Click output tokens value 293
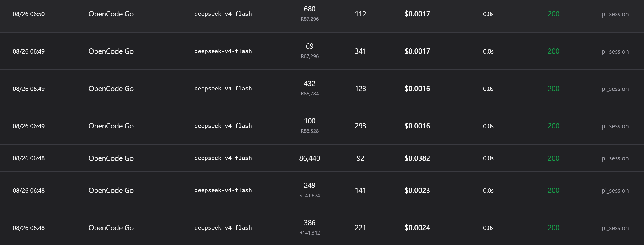644x245 pixels. 360,126
